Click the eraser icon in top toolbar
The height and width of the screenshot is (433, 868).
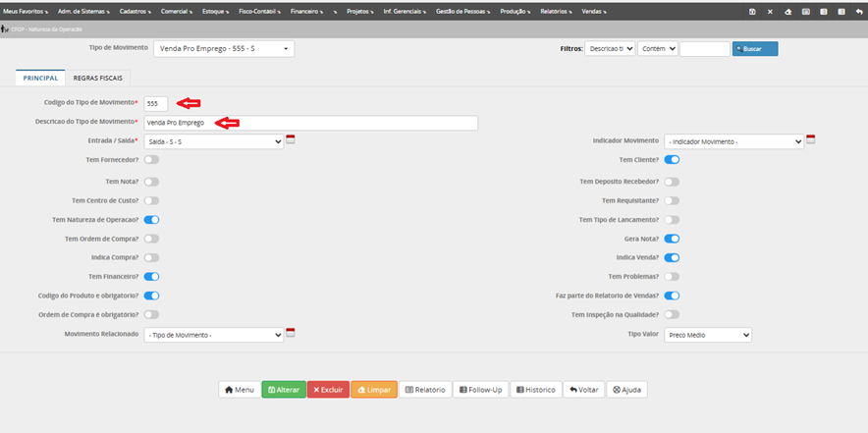tap(787, 11)
